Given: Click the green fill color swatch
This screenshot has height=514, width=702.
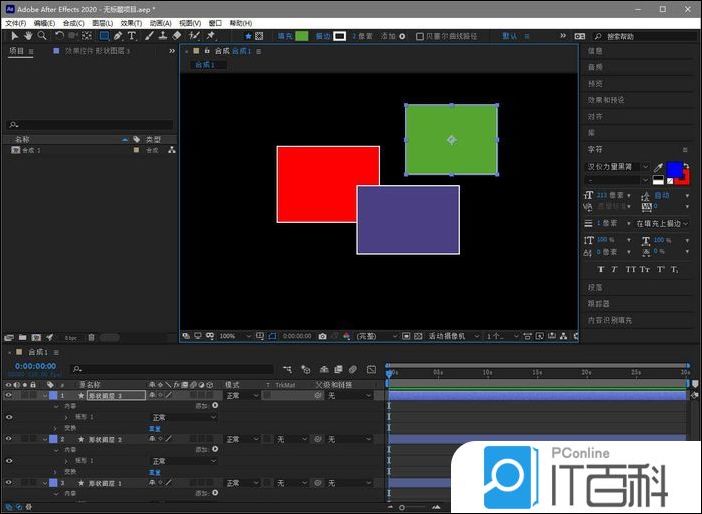Looking at the screenshot, I should click(301, 36).
